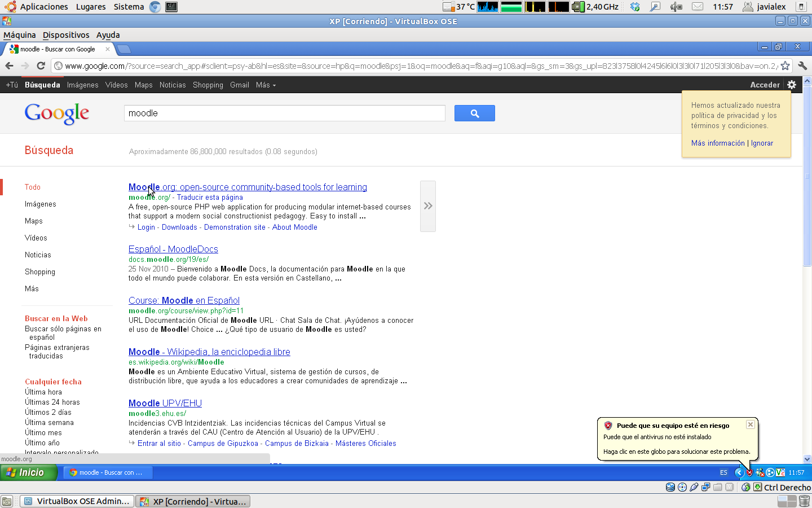Screen dimensions: 812x508
Task: Click the VirtualBox shared folders status icon
Action: tap(718, 487)
